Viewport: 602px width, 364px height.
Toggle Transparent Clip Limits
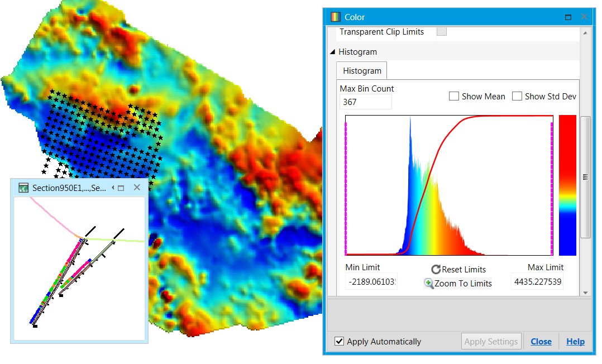[442, 31]
